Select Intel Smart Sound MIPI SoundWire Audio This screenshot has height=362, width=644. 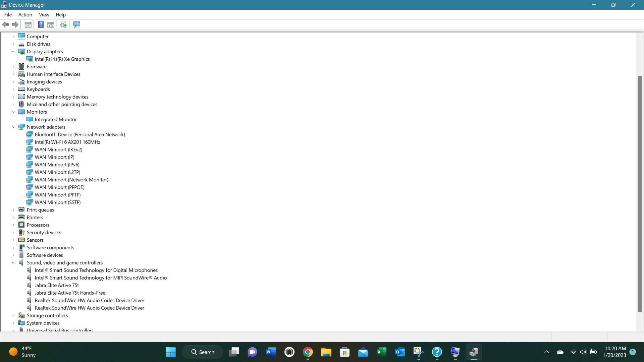coord(101,278)
